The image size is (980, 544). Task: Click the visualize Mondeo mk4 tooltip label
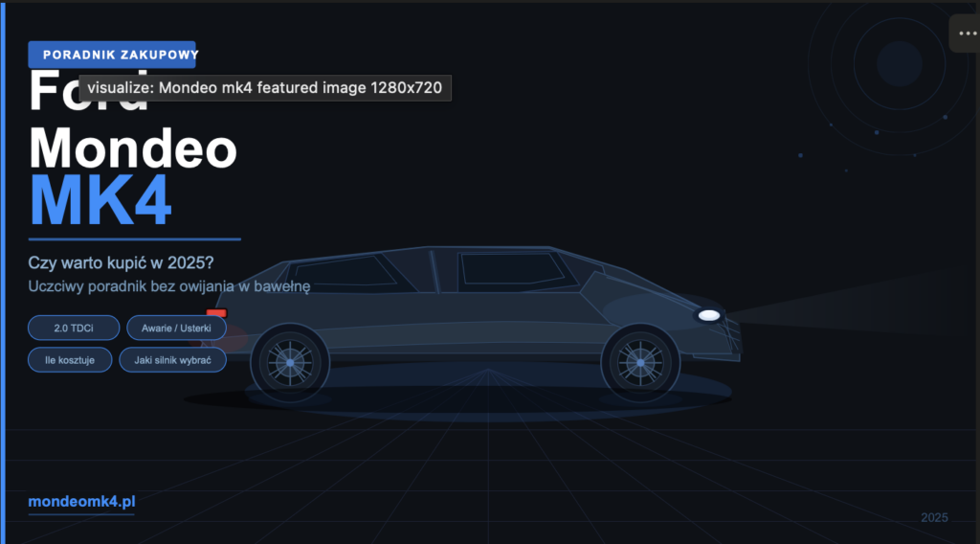coord(265,87)
